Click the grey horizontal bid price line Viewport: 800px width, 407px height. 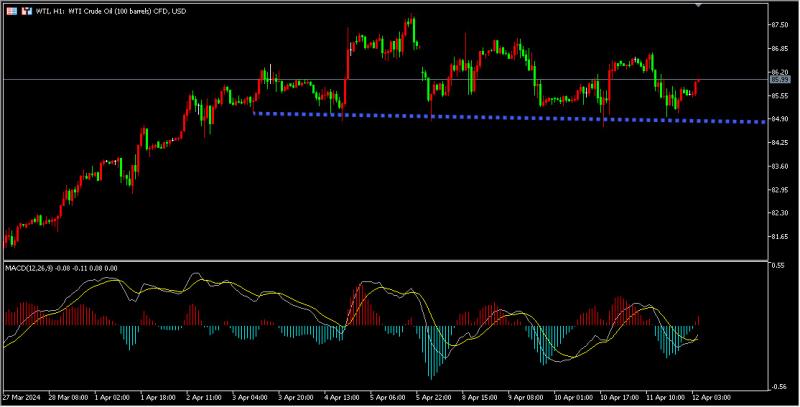click(x=150, y=79)
